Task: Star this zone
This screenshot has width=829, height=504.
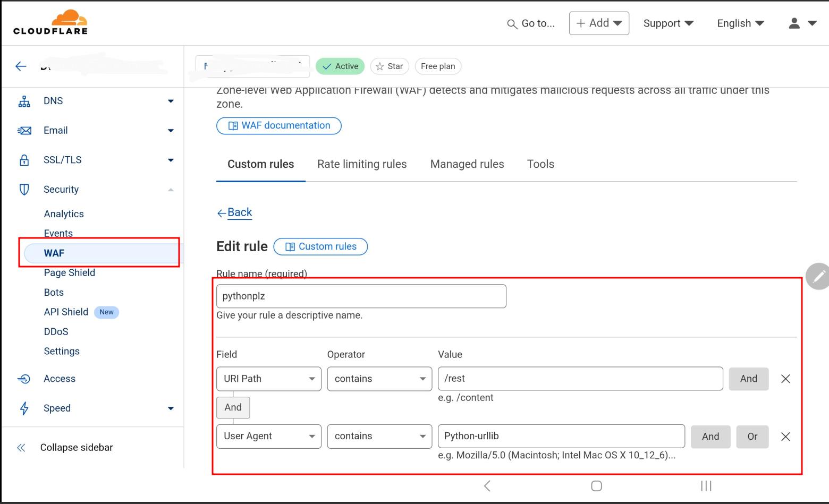Action: click(390, 66)
